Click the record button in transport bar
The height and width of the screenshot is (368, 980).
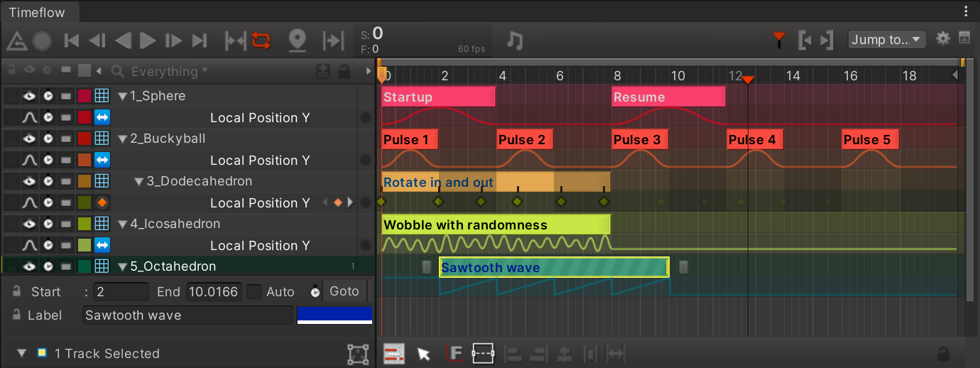[x=42, y=40]
